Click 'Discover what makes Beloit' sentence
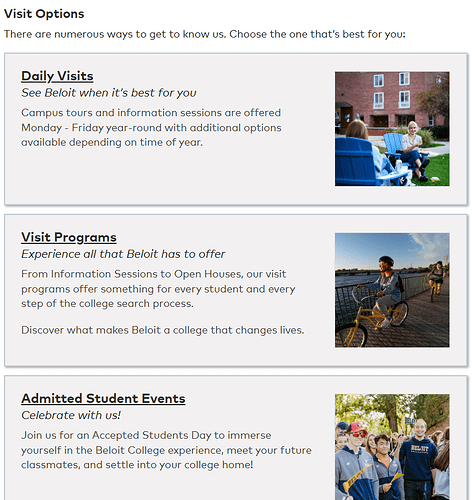 (x=163, y=330)
